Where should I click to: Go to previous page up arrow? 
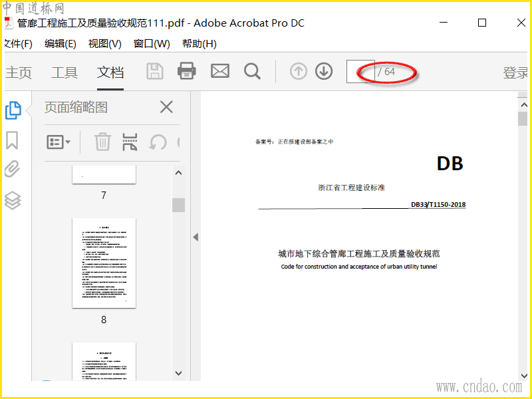point(299,71)
